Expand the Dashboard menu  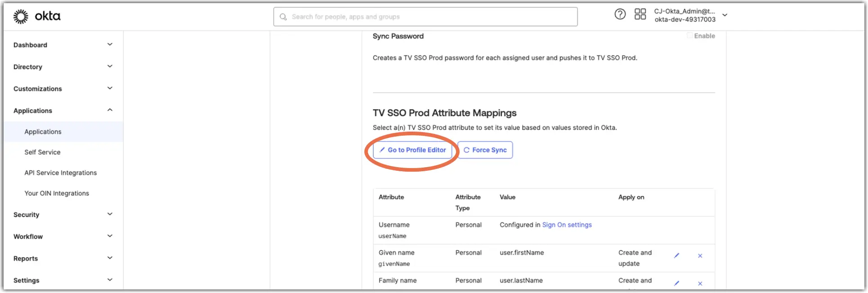pos(63,45)
